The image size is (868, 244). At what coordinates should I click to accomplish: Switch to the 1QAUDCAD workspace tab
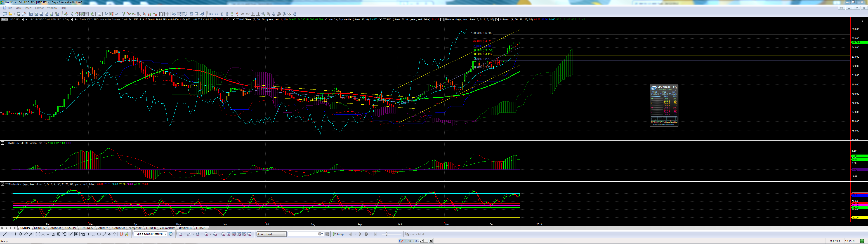point(87,228)
